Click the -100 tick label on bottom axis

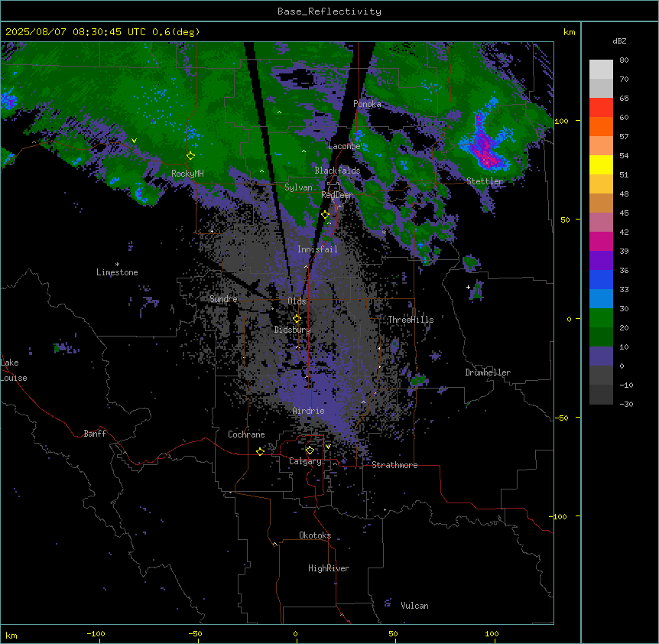point(96,633)
